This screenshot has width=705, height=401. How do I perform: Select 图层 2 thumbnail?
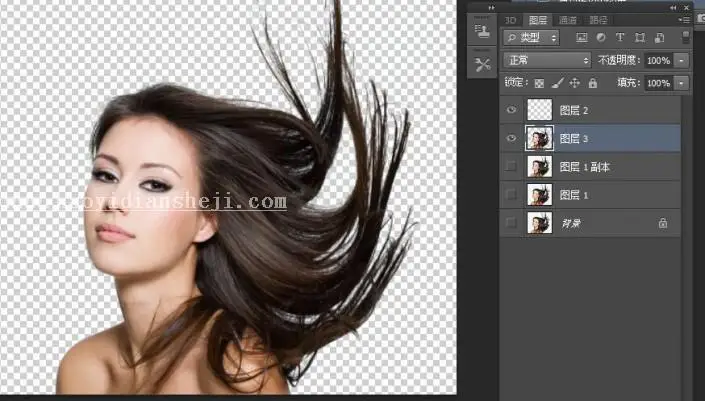[540, 110]
